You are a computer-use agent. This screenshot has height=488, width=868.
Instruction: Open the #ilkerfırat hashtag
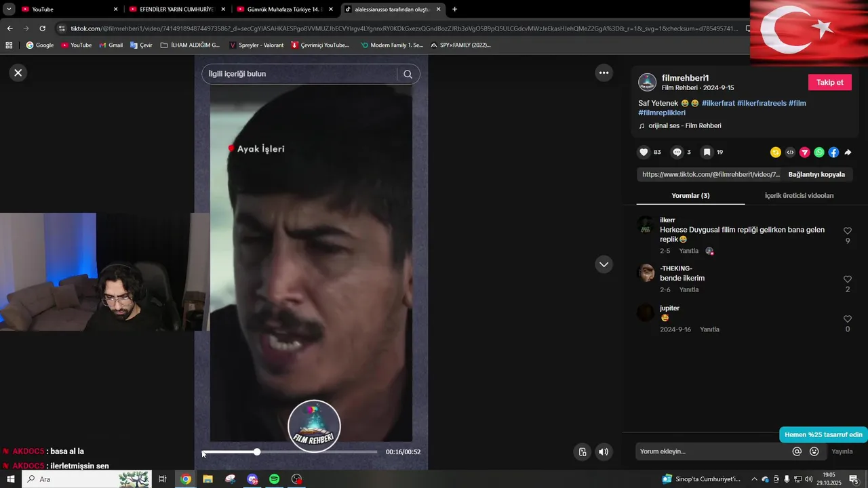click(718, 103)
